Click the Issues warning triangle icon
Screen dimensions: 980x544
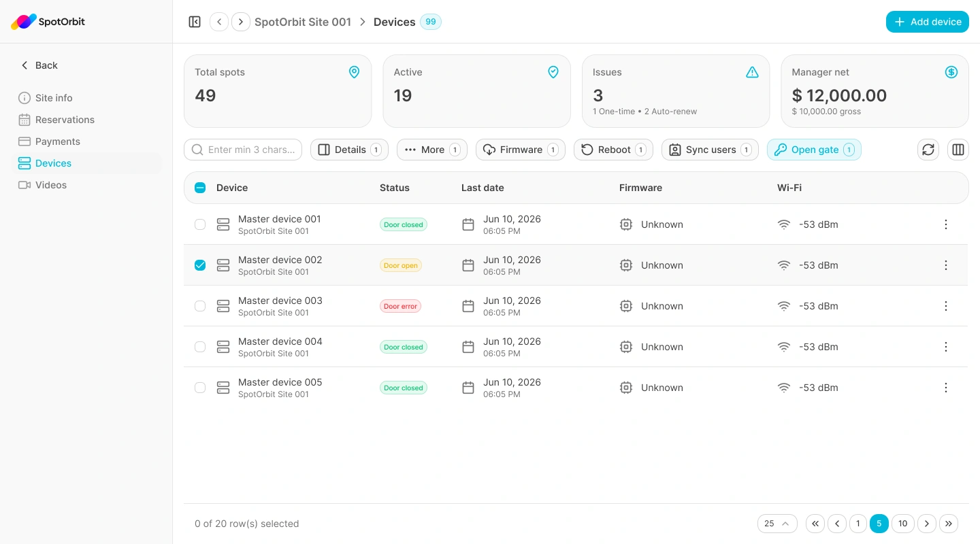click(752, 72)
